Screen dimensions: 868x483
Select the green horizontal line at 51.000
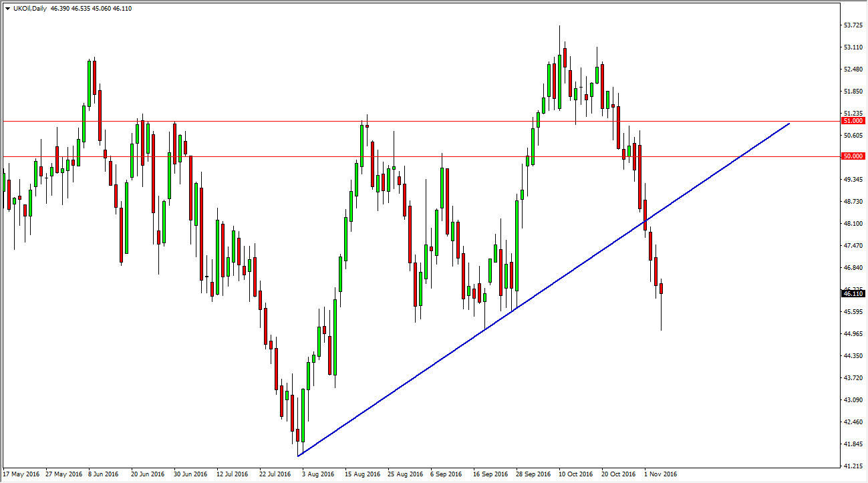(x=421, y=122)
